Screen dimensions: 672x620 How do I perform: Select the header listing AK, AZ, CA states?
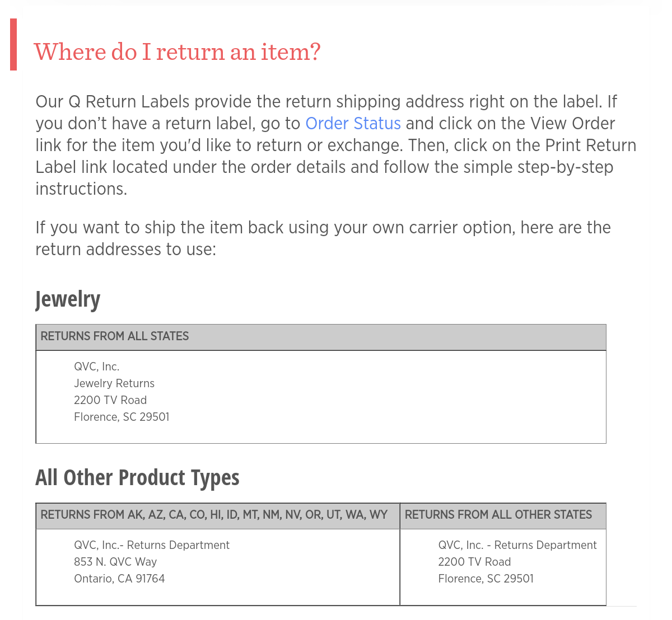[x=214, y=515]
